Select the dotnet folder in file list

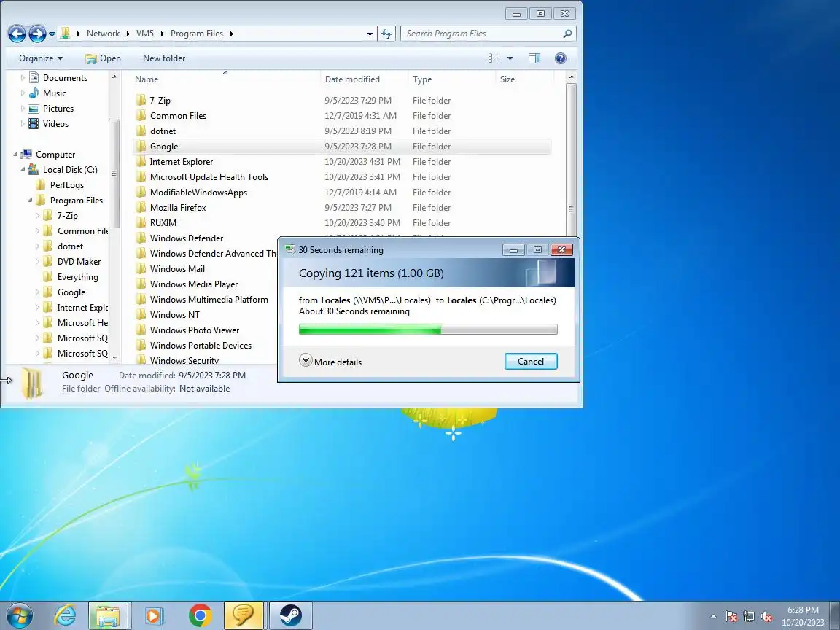pyautogui.click(x=163, y=131)
